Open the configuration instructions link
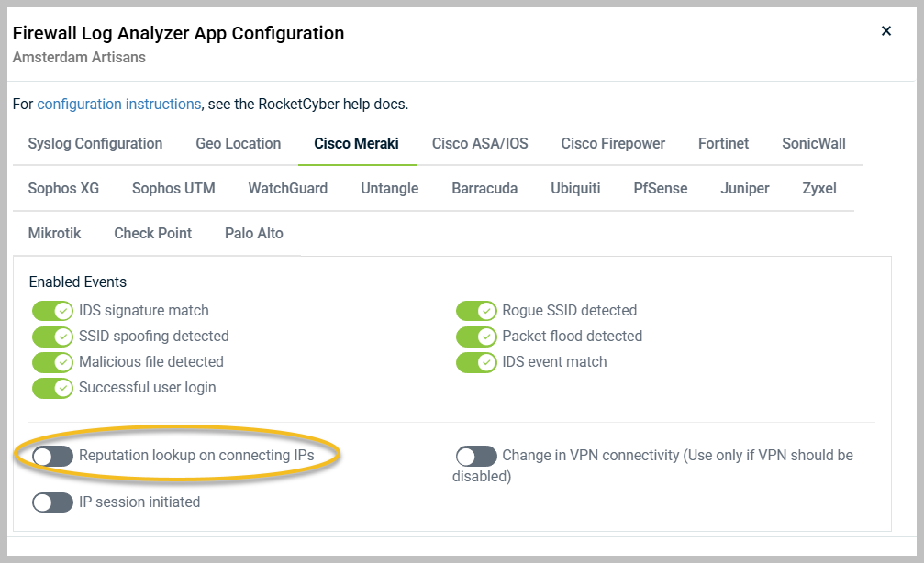 [117, 104]
